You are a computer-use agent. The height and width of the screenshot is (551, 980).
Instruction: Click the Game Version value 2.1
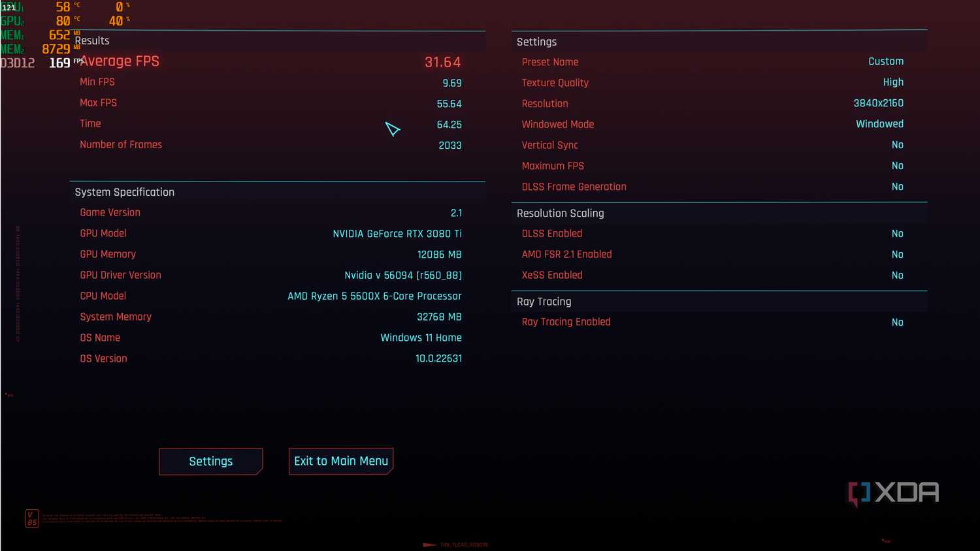(x=456, y=213)
